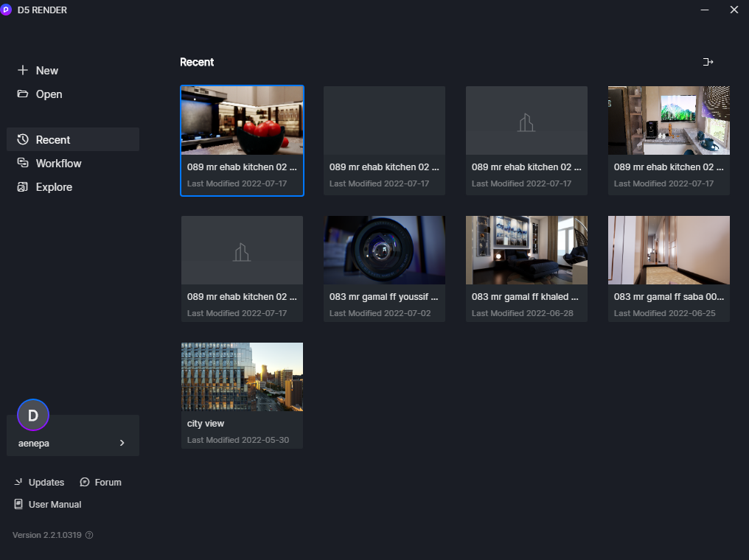
Task: Open the 083 mr gamal ff khaled bedroom project
Action: coord(527,269)
